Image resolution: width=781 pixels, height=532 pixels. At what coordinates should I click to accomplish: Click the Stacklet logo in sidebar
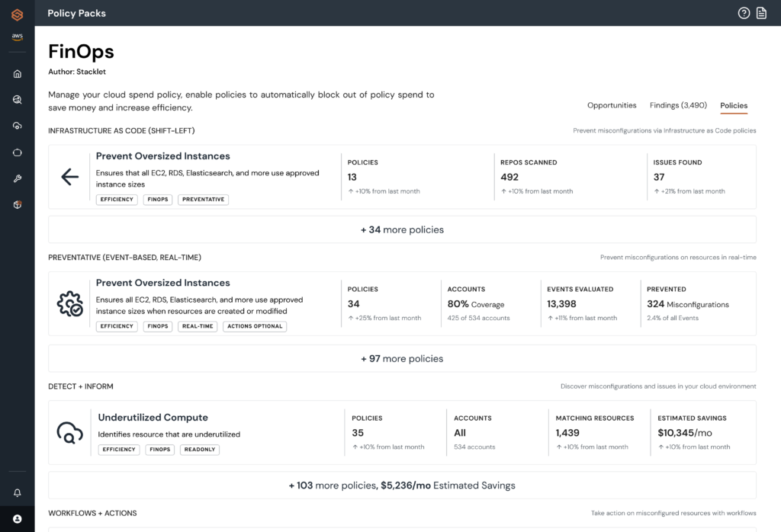(17, 14)
